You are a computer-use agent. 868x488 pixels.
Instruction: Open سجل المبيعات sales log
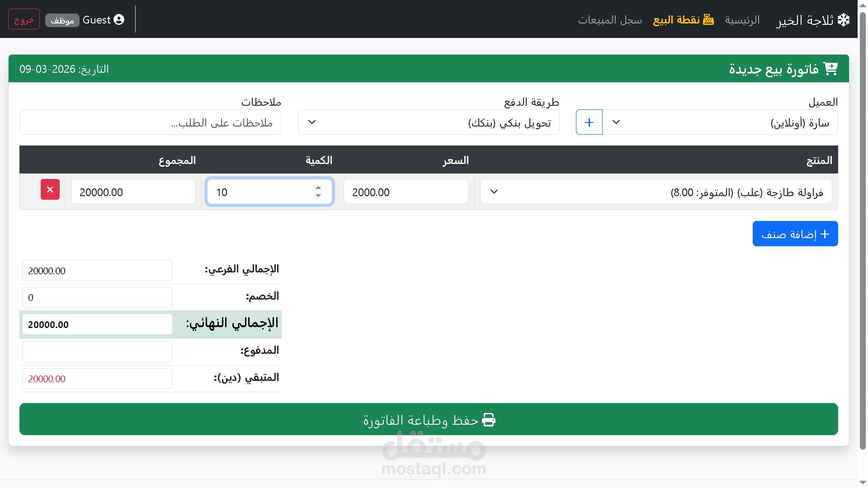pos(609,20)
